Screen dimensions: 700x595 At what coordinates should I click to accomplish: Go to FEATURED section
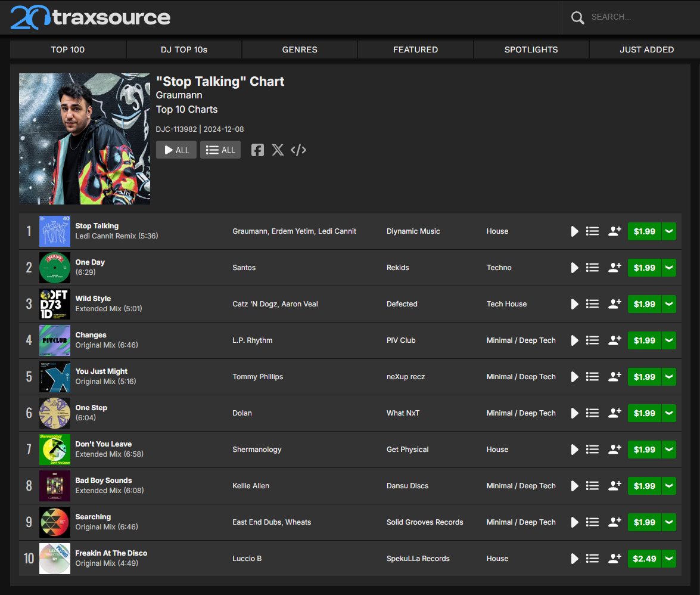click(415, 49)
